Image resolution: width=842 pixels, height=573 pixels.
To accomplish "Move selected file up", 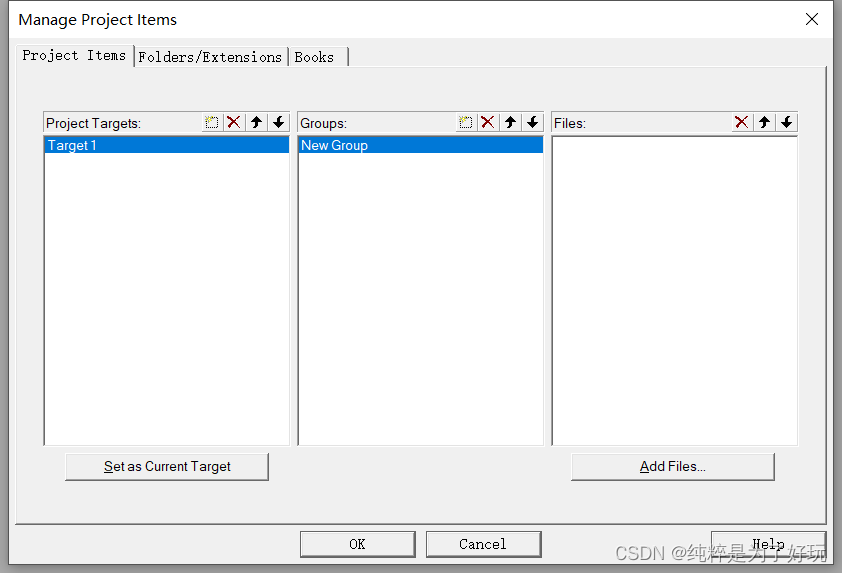I will click(x=764, y=122).
